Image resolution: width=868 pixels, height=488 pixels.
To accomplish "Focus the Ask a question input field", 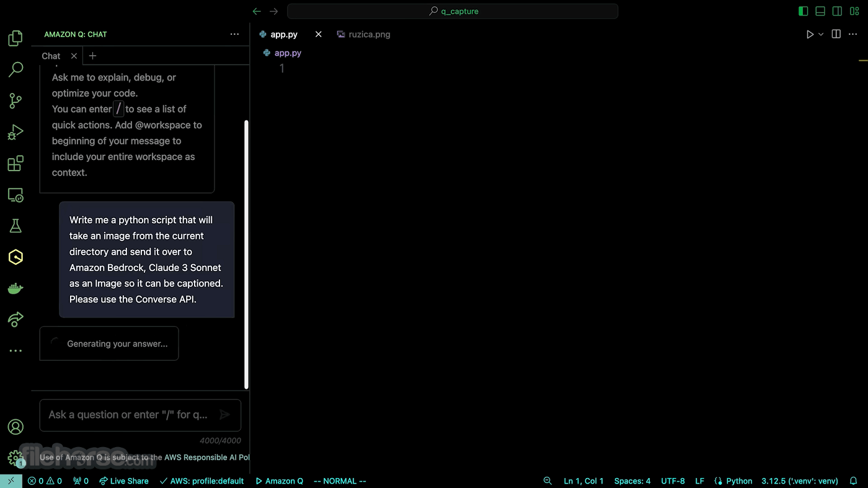I will tap(128, 415).
